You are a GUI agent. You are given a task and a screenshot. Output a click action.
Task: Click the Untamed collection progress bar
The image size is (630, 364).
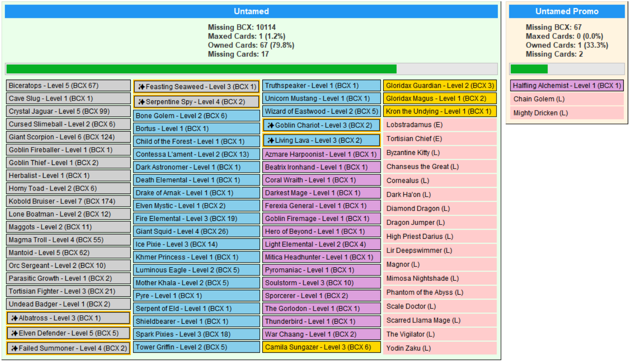tap(251, 69)
